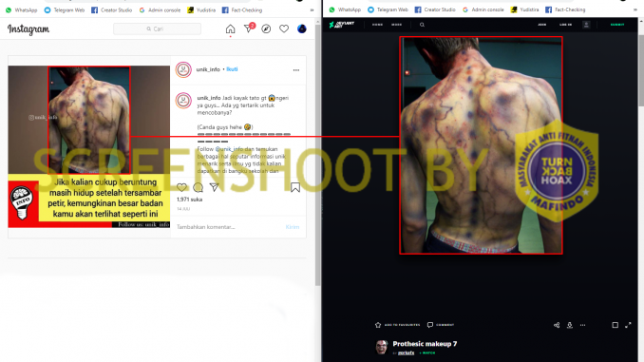644x362 pixels.
Task: Click the DeviantArt Comment bubble icon
Action: 430,325
